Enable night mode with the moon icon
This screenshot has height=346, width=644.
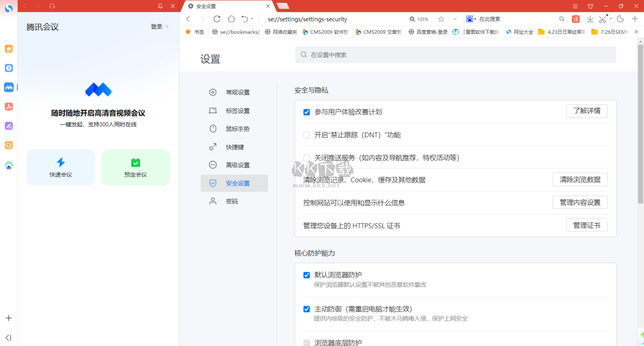point(621,19)
